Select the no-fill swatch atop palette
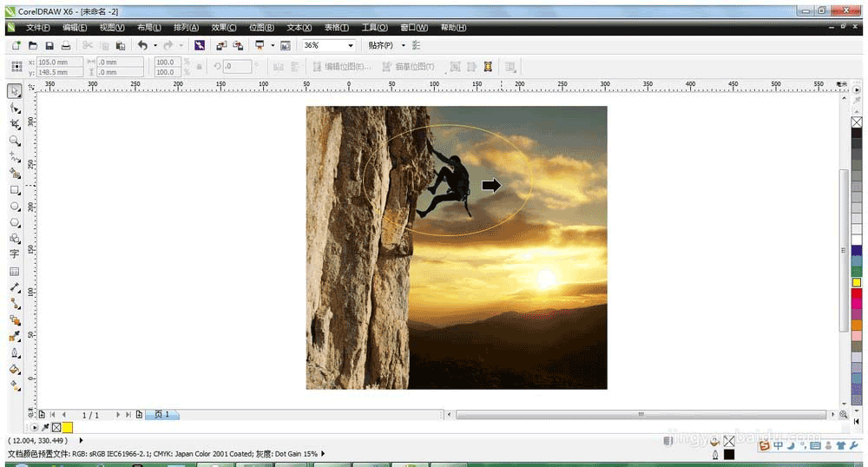The width and height of the screenshot is (868, 467). click(x=857, y=122)
